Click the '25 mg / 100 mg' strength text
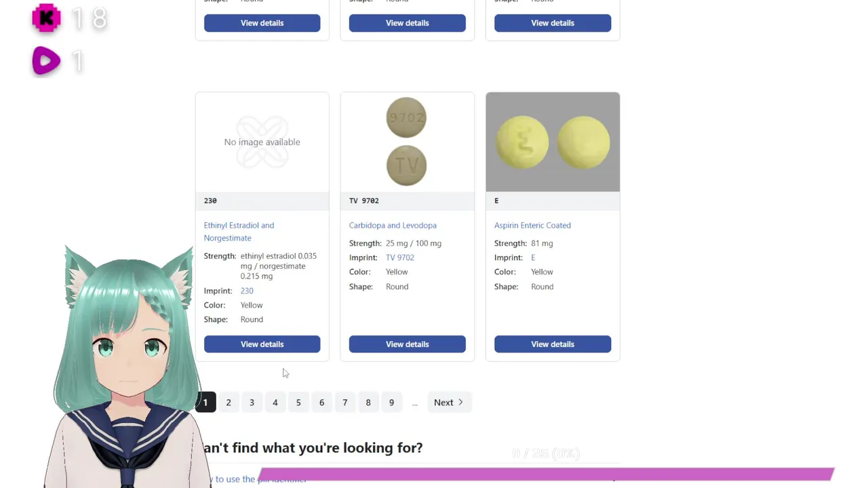Viewport: 868px width, 488px height. point(414,243)
